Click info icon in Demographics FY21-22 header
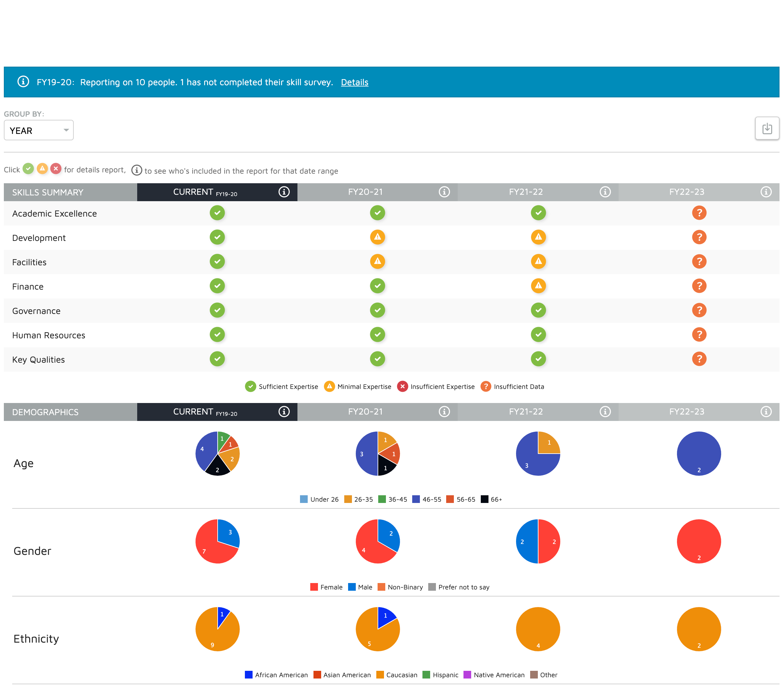This screenshot has height=691, width=784. coord(605,411)
